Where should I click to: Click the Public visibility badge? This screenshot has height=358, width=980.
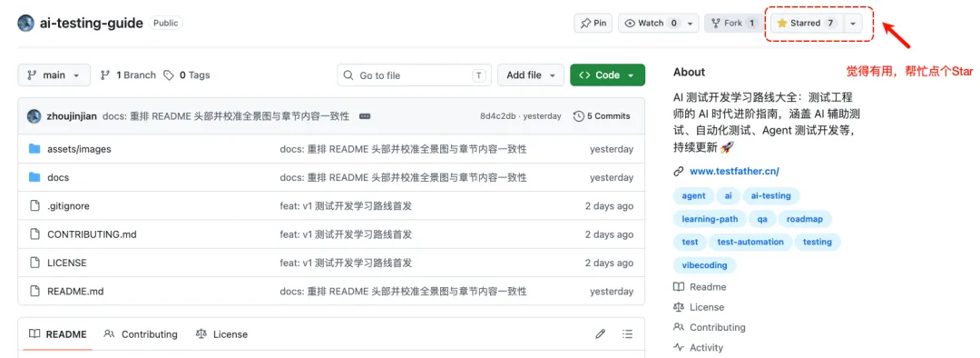[x=166, y=23]
